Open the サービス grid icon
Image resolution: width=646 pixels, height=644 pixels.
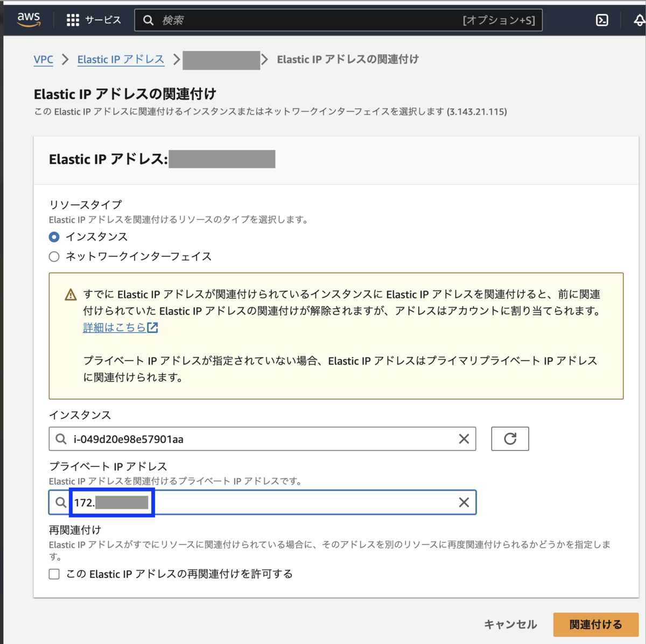tap(73, 19)
